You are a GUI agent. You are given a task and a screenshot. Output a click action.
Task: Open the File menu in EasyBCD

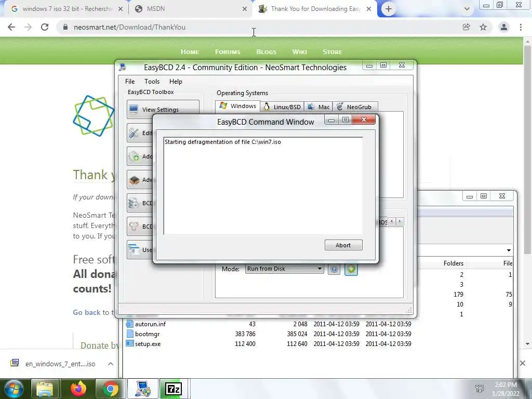pyautogui.click(x=129, y=82)
